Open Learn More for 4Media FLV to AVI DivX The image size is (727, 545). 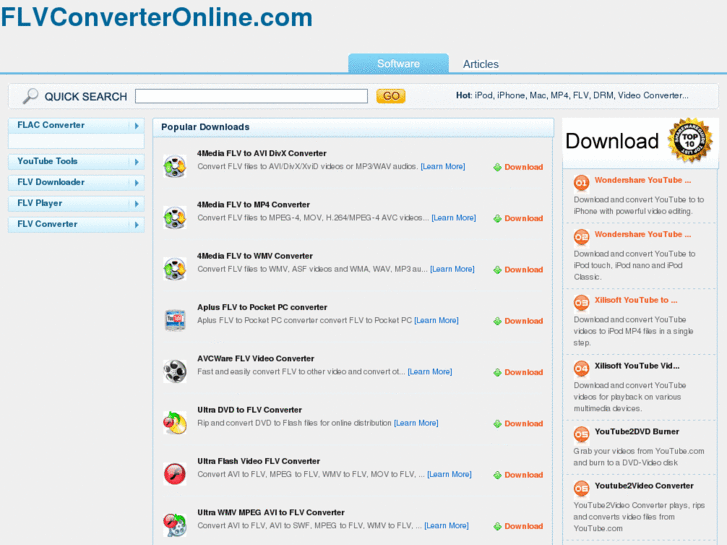(x=443, y=167)
